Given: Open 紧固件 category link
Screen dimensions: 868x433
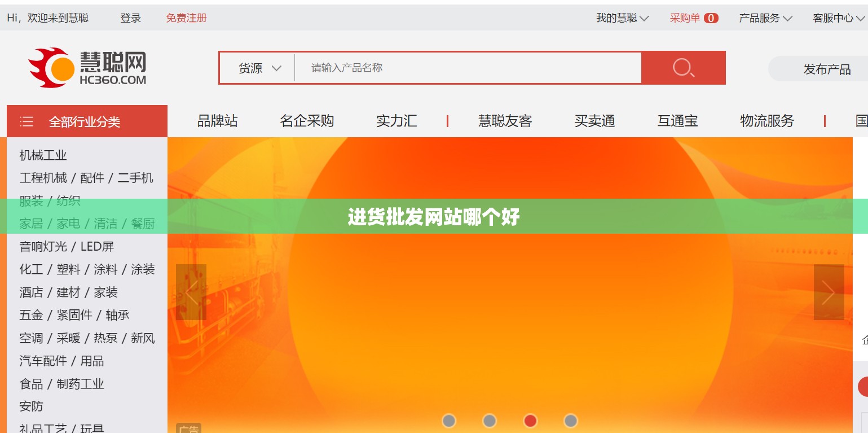Looking at the screenshot, I should click(x=74, y=315).
